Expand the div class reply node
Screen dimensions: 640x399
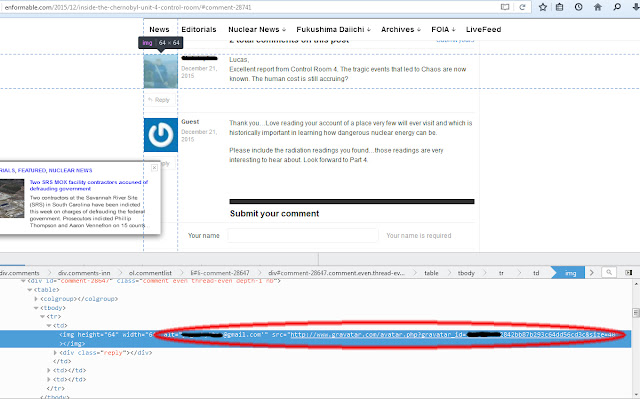click(x=56, y=352)
